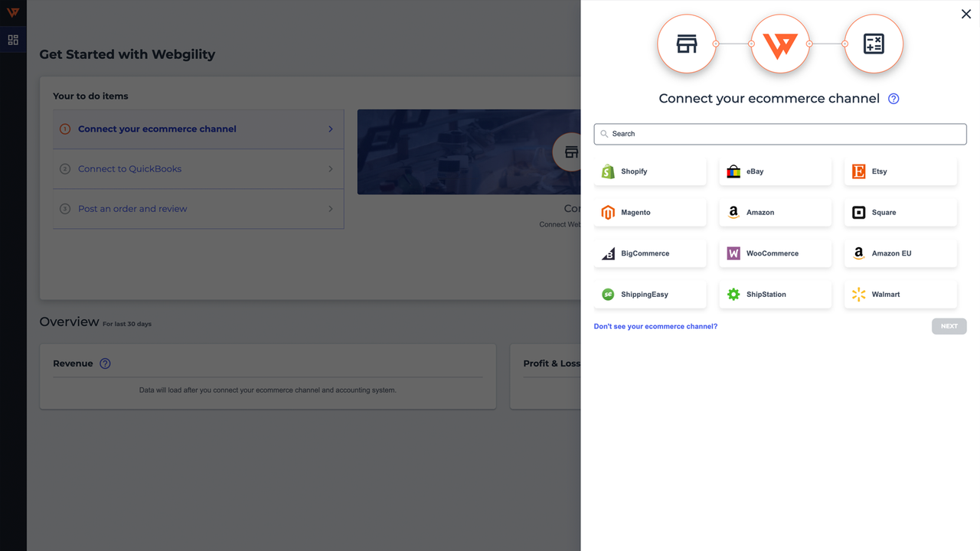Choose the Square payment channel
Viewport: 980px width, 551px height.
[858, 212]
